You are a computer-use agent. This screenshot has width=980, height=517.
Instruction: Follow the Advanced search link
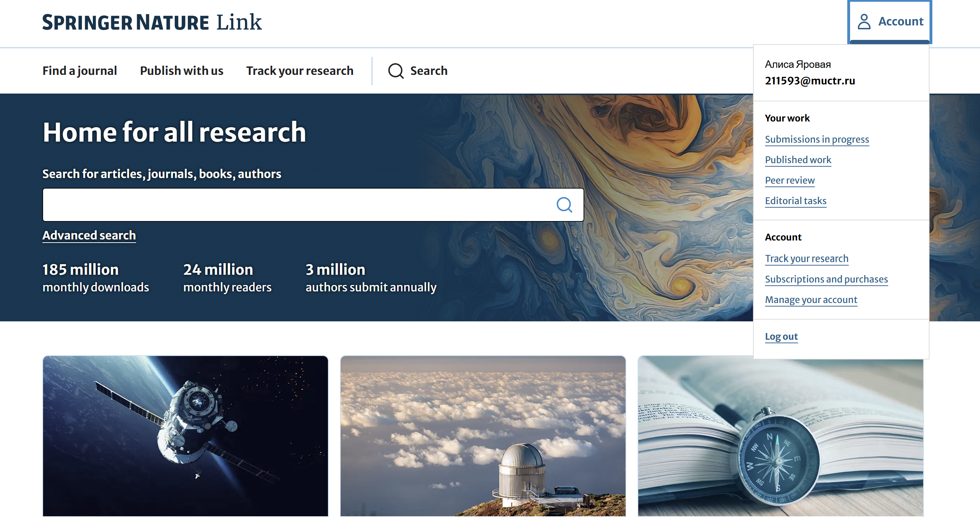pos(89,235)
